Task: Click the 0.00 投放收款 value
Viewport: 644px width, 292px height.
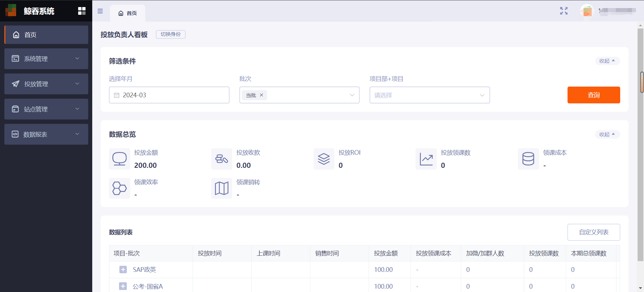Action: (244, 165)
